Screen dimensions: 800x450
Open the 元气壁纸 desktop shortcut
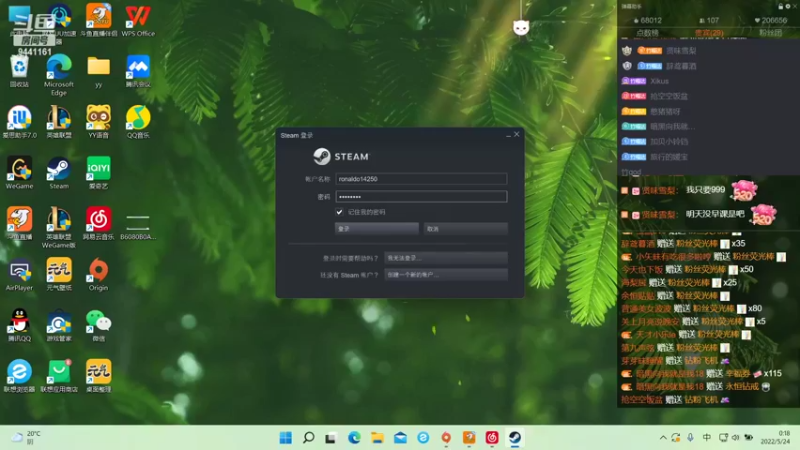tap(59, 274)
